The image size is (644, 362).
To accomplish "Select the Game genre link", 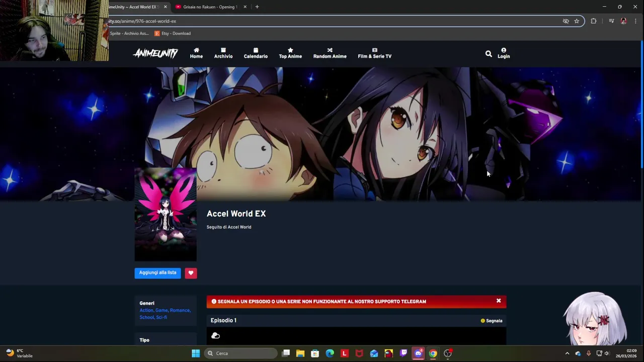I will pos(162,310).
